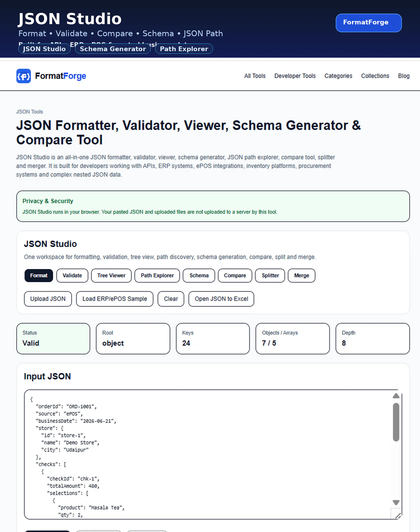Viewport: 420px width, 532px height.
Task: Click the JSON Tools breadcrumb
Action: [29, 112]
